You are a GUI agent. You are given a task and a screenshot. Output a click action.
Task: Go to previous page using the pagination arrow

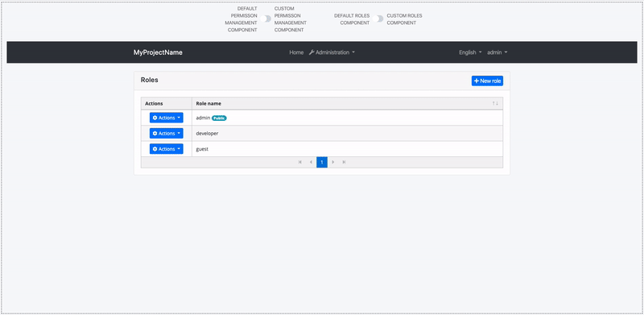[311, 162]
